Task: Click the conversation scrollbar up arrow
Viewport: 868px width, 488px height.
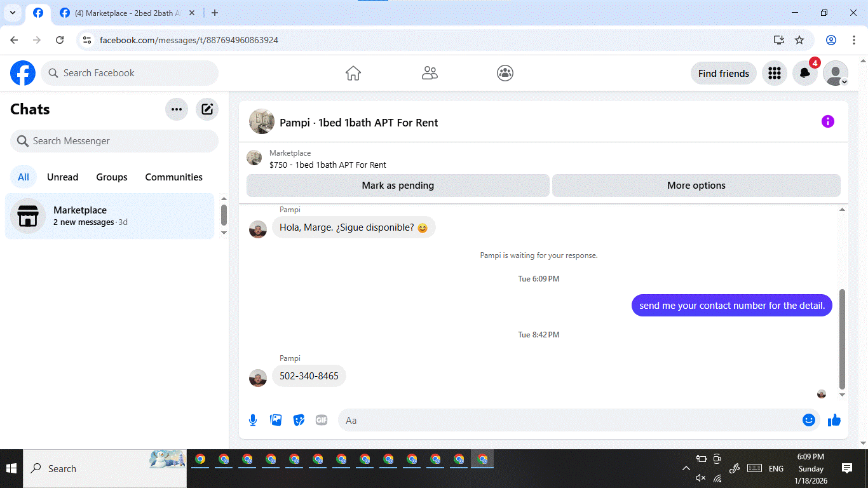Action: pyautogui.click(x=843, y=210)
